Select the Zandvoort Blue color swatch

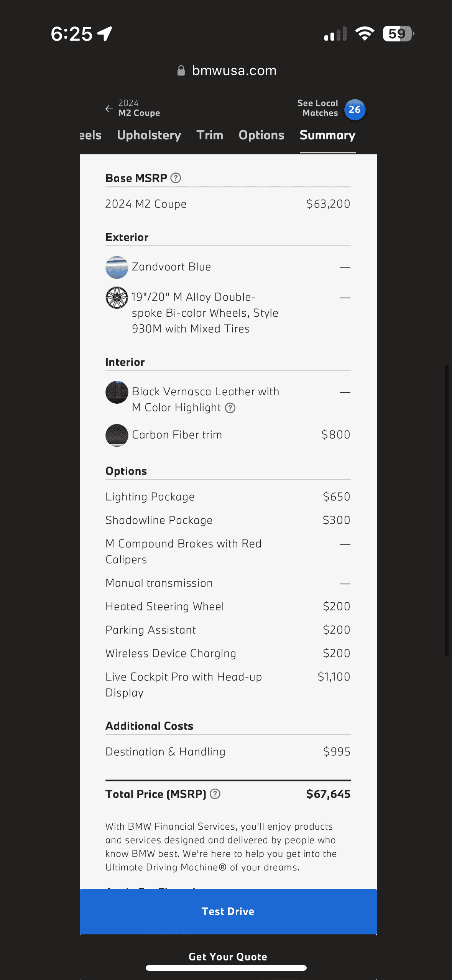pyautogui.click(x=117, y=267)
